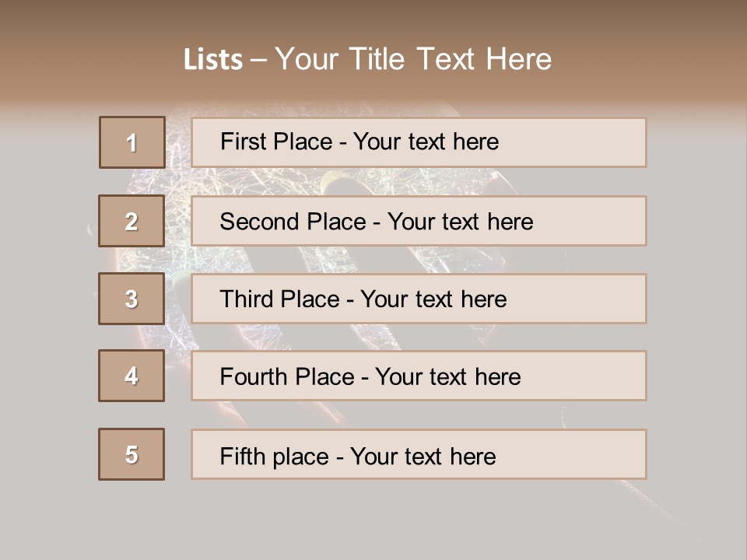Click the dash in the slide title
The width and height of the screenshot is (747, 560).
click(x=258, y=60)
